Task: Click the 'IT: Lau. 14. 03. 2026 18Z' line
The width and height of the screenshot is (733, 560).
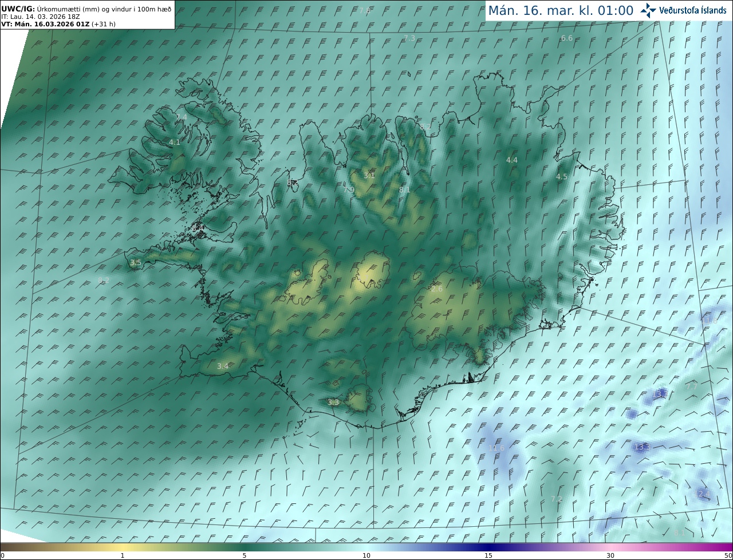Action: [41, 17]
